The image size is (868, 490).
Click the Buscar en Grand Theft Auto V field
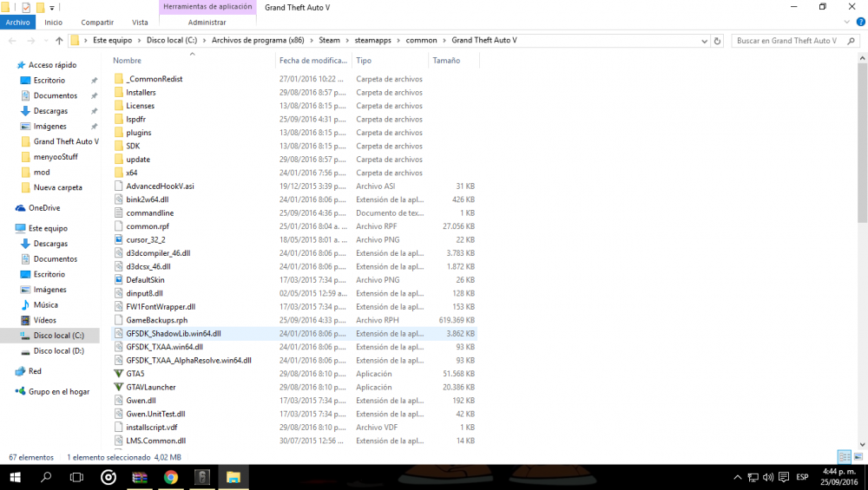786,41
